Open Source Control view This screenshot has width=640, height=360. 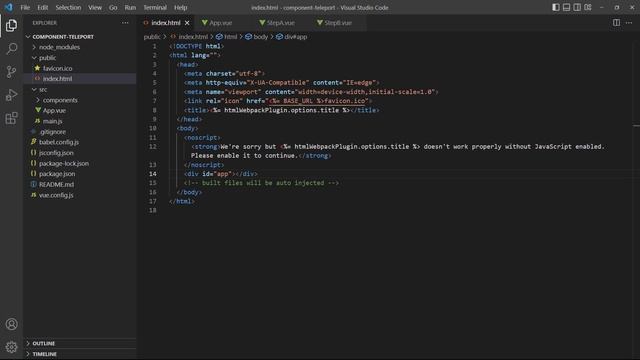tap(11, 72)
